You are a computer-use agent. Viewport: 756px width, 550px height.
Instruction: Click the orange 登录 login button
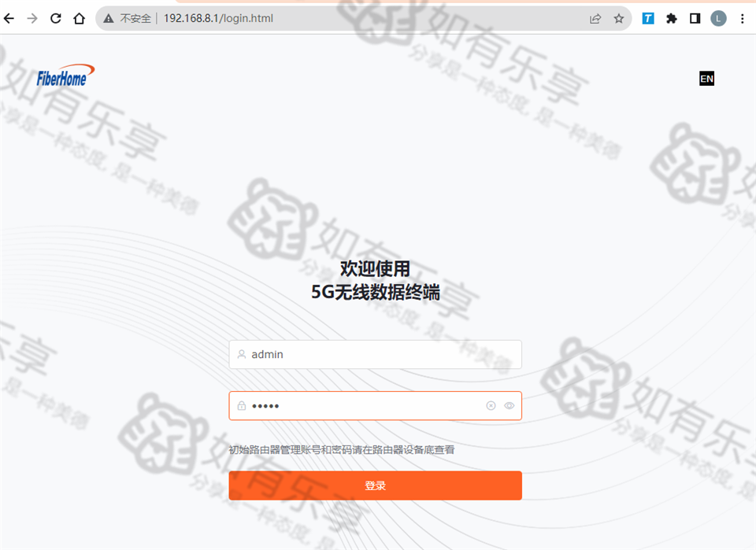tap(375, 485)
